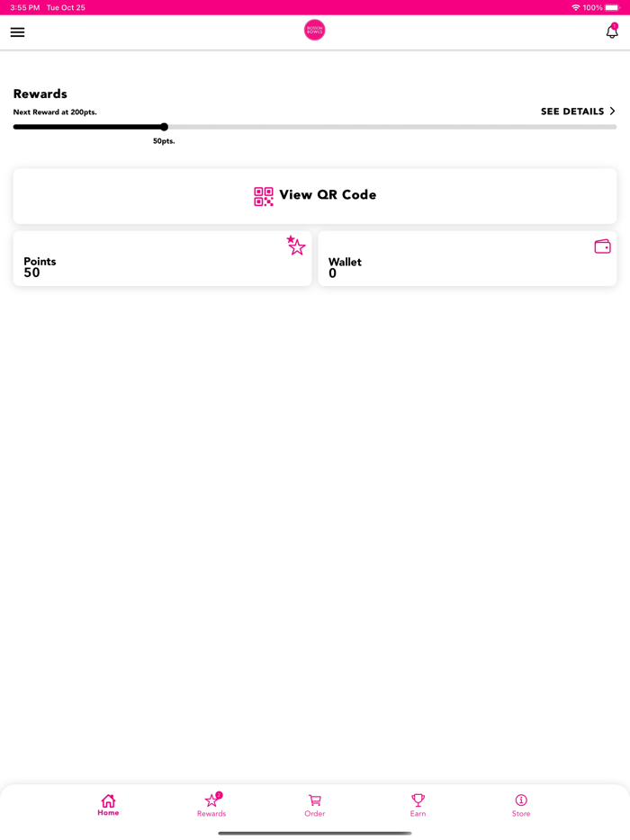Image resolution: width=630 pixels, height=840 pixels.
Task: Open the Order cart icon
Action: 315,799
